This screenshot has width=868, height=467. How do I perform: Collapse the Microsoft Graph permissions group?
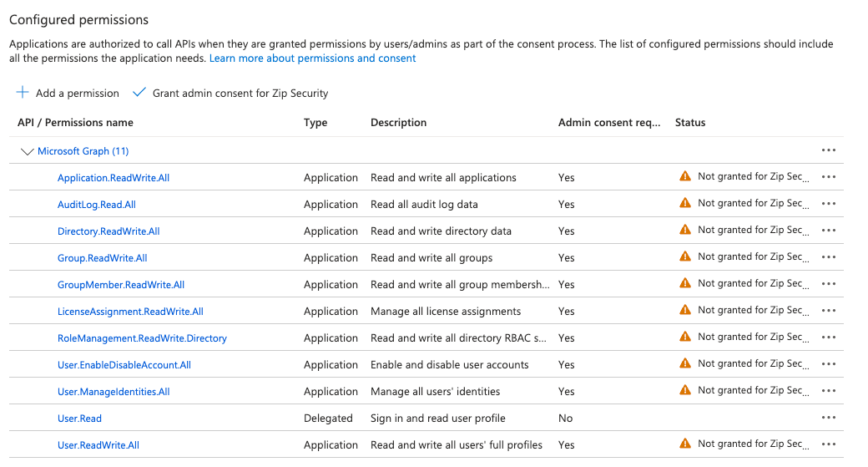click(x=27, y=152)
